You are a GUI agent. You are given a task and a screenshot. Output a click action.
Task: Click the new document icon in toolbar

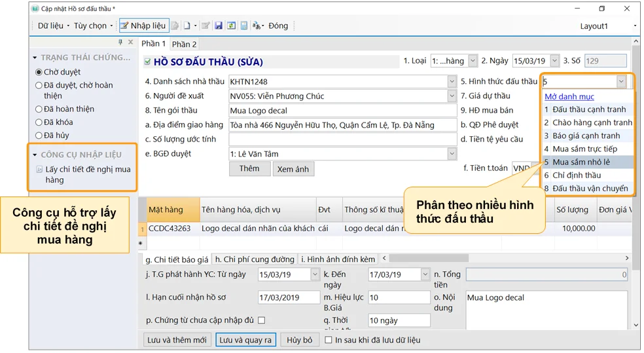click(187, 26)
